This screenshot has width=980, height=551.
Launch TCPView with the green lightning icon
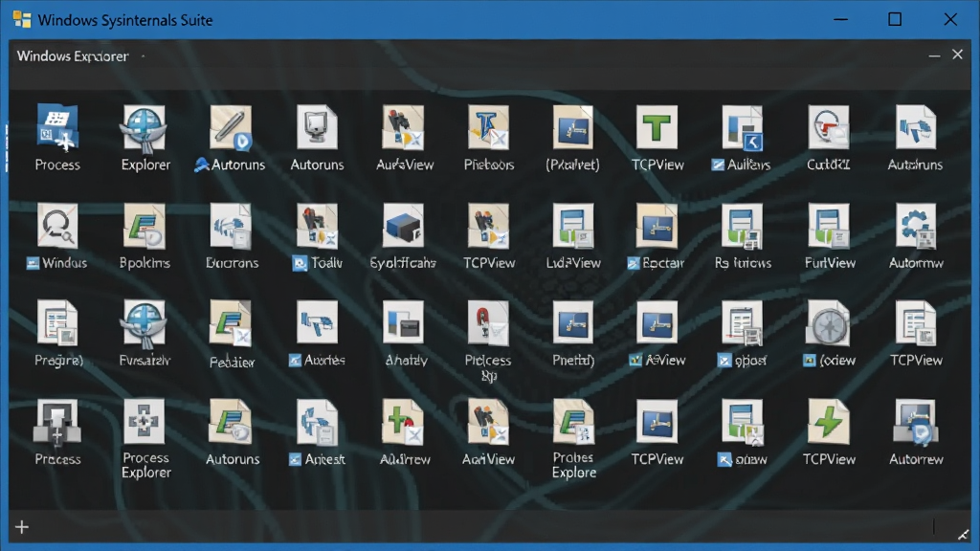(829, 422)
